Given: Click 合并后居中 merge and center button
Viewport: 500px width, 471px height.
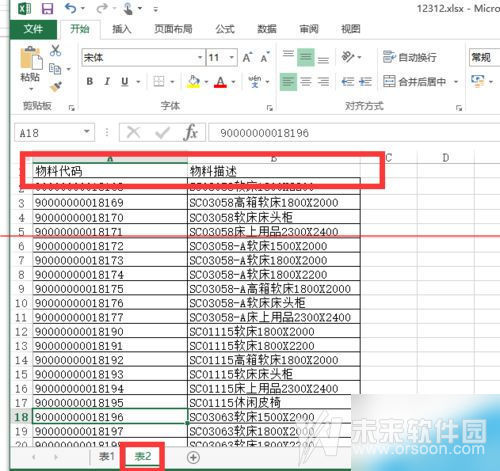Looking at the screenshot, I should pos(415,81).
